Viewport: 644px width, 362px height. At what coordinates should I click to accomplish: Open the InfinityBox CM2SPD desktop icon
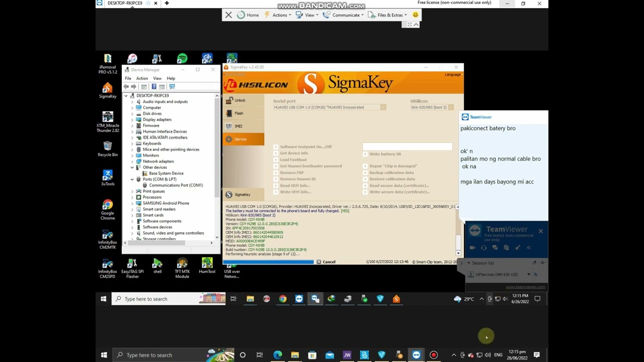(x=108, y=268)
